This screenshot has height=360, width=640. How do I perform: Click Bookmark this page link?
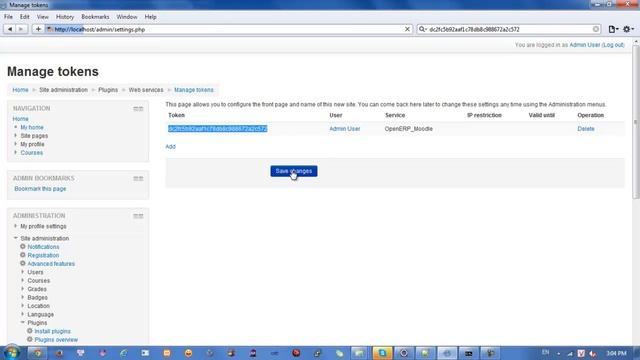[40, 189]
